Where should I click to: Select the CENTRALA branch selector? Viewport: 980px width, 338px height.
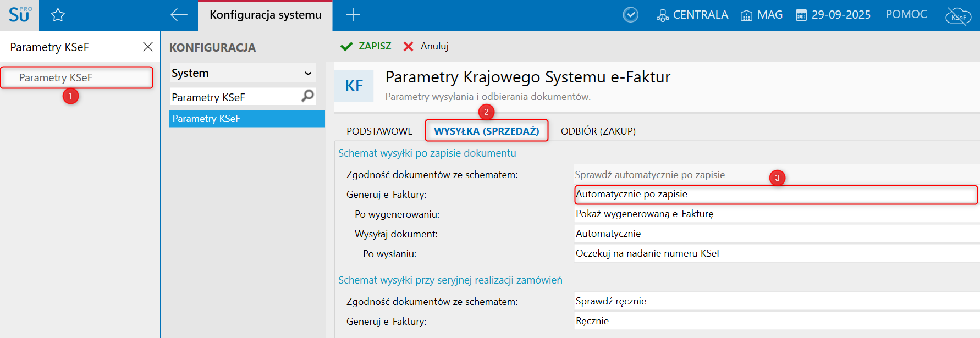[x=692, y=15]
